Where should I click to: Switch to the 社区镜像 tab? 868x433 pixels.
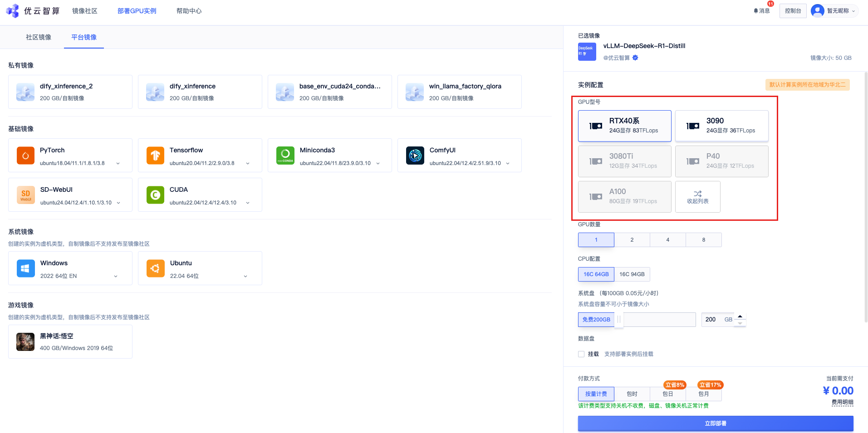(39, 37)
